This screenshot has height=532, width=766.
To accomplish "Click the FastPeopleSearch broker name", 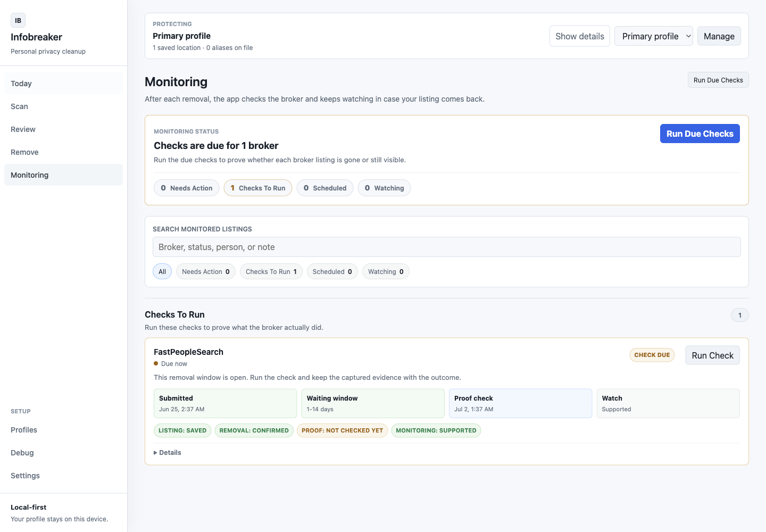I will (x=188, y=352).
